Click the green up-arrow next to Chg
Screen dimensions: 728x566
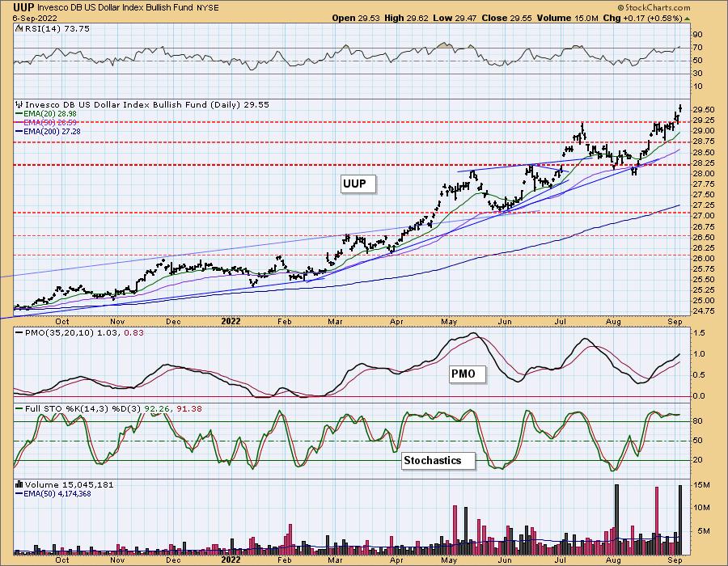click(687, 19)
